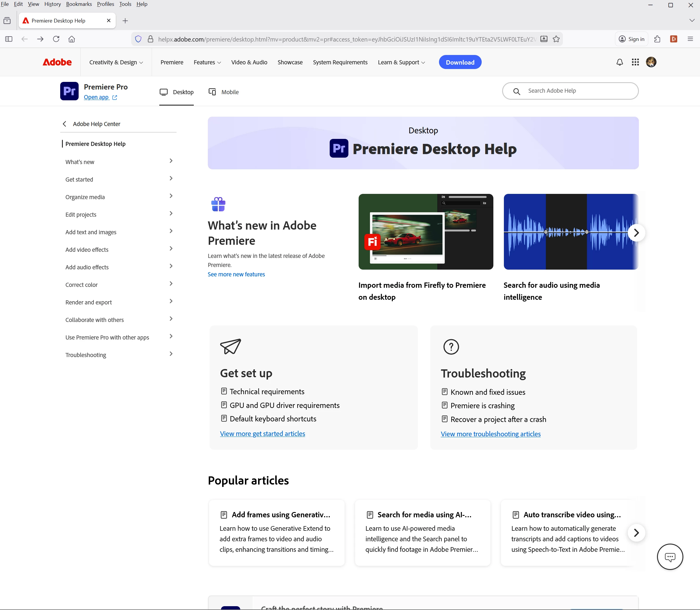Select the Premiere Desktop Help browser tab

click(x=67, y=21)
